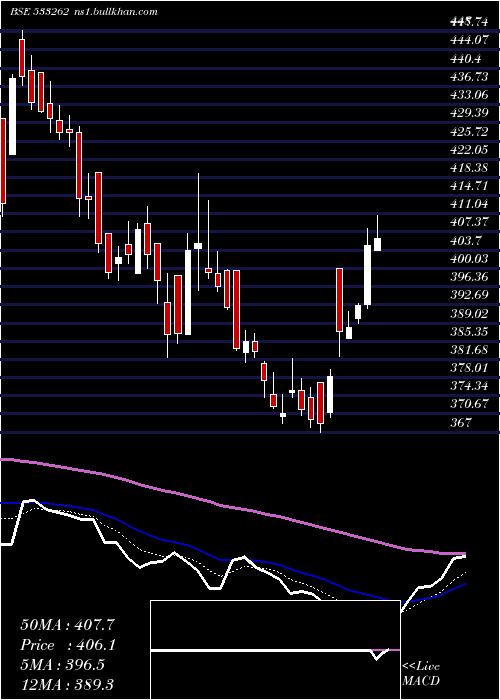Click the 374.34 price axis label
The image size is (500, 700).
[x=469, y=386]
